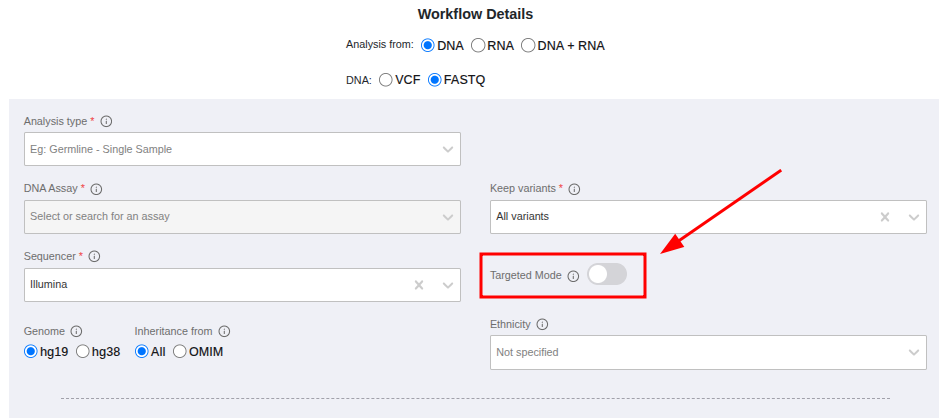Screen dimensions: 939x418
Task: Click info icon beside DNA Assay label
Action: 96,188
